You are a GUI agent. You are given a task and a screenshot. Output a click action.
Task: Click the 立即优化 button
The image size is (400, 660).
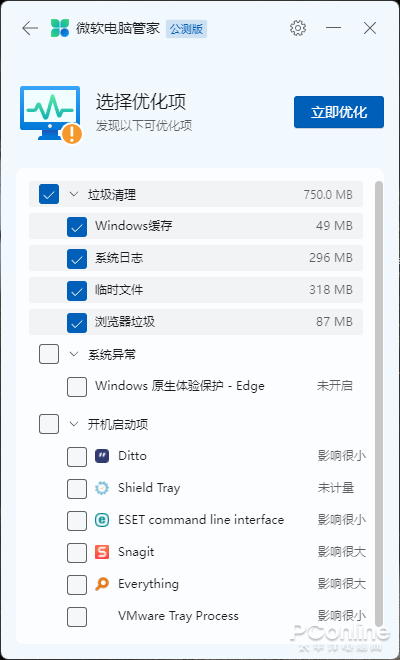pos(339,112)
